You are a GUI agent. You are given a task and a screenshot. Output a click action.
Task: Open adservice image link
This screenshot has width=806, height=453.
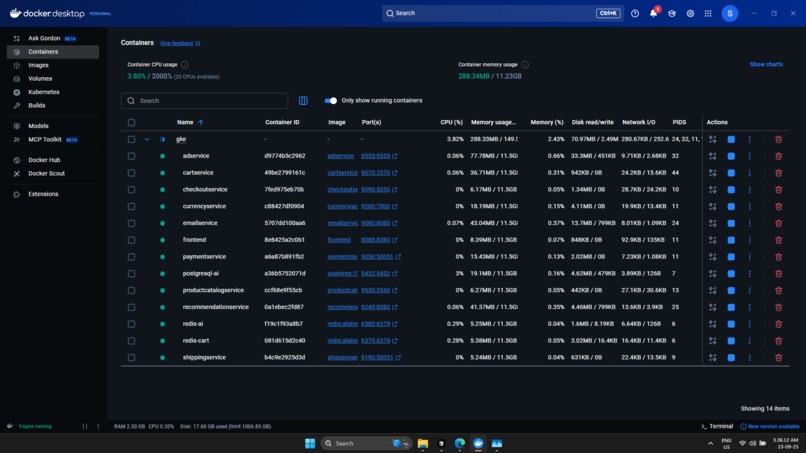point(340,156)
